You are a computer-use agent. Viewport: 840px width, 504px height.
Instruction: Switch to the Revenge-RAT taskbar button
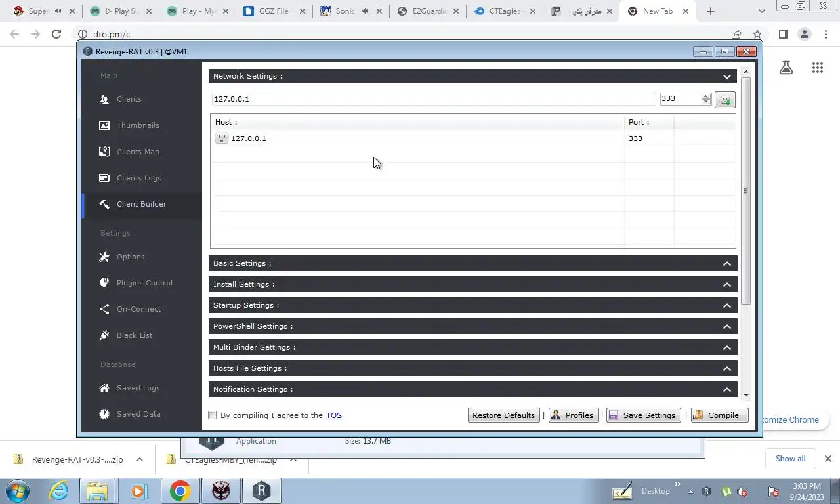coord(261,491)
